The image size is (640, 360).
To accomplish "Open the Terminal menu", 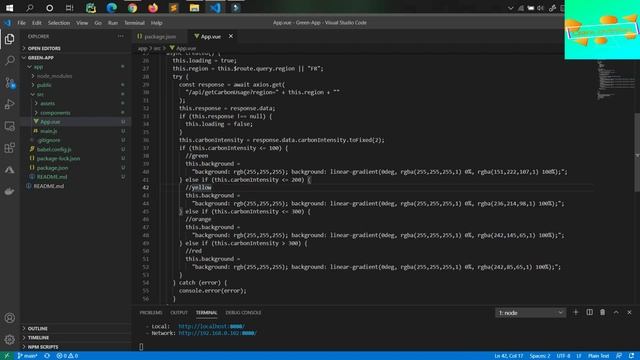I will coord(134,23).
